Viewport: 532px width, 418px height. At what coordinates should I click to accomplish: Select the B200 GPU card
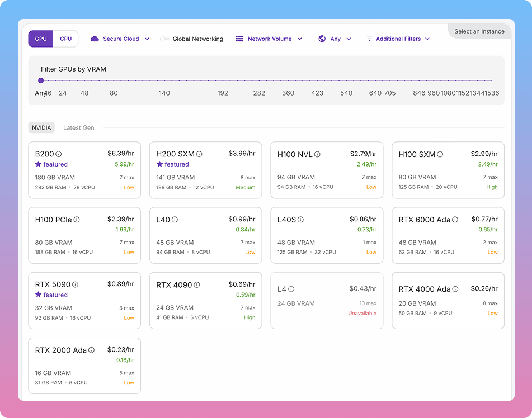coord(84,170)
